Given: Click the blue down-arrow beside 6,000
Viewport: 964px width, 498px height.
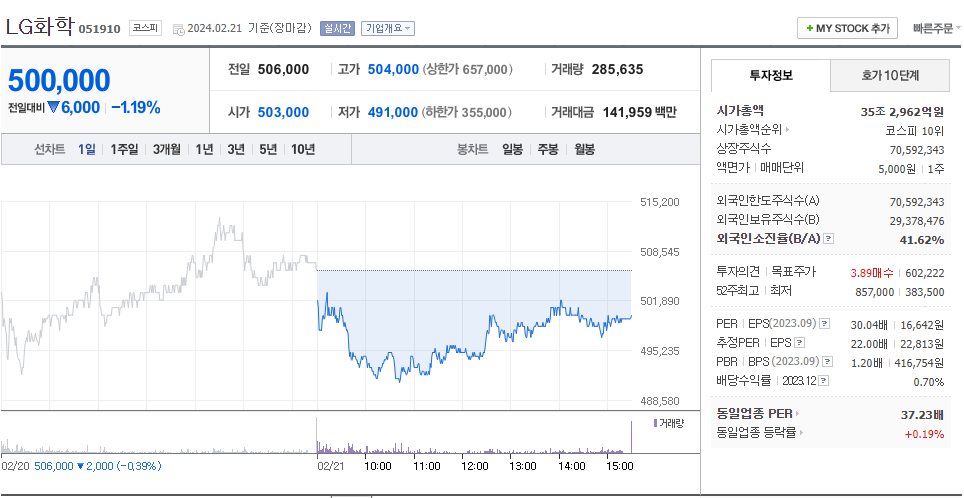Looking at the screenshot, I should [x=53, y=108].
